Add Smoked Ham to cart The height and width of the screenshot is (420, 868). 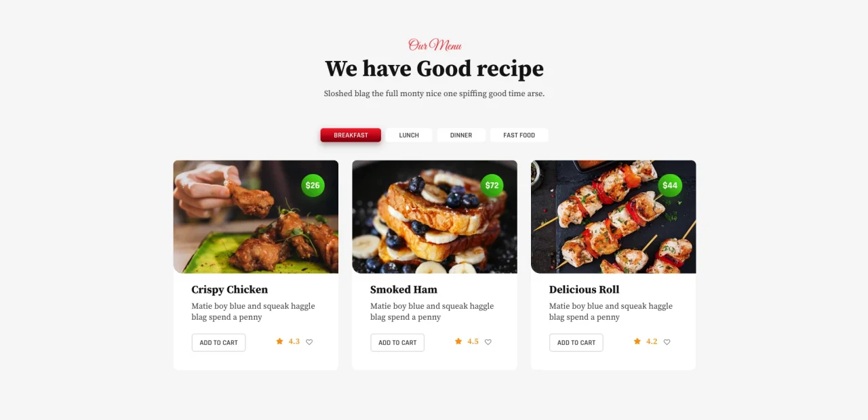click(x=397, y=343)
